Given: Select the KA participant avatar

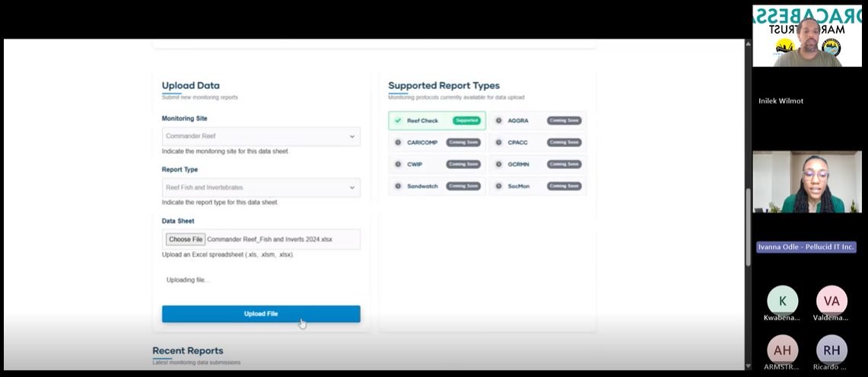Looking at the screenshot, I should (x=782, y=300).
